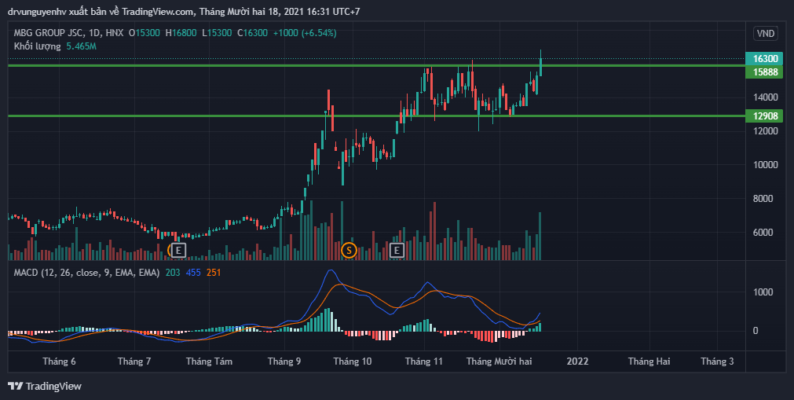Click the second E earnings marker near October
This screenshot has height=400, width=794.
(x=396, y=250)
